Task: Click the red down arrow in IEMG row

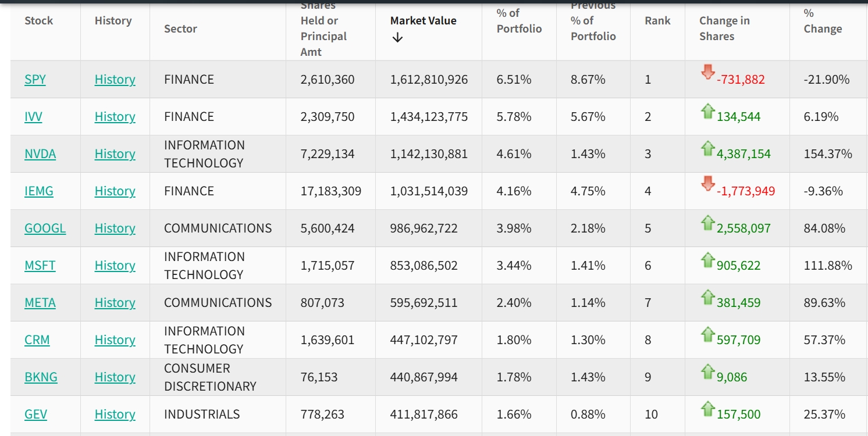Action: [x=707, y=184]
